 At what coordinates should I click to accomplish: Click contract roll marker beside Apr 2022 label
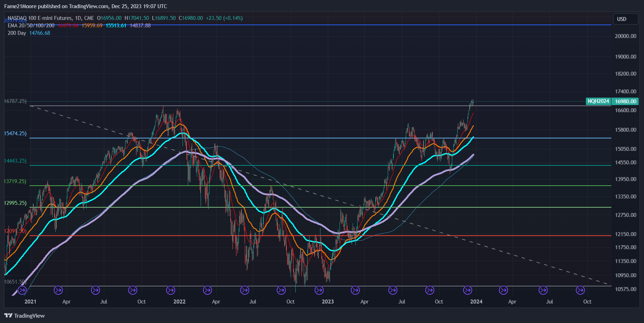coord(207,290)
